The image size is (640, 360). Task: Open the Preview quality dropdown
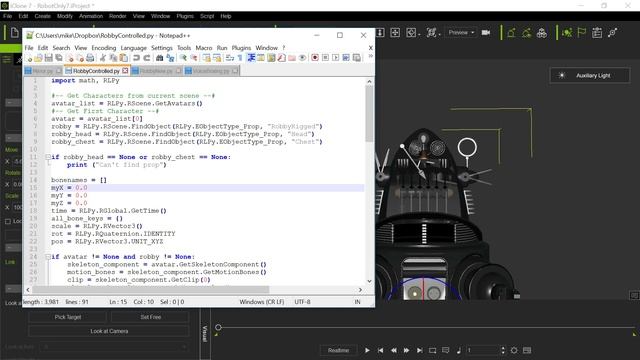tap(461, 32)
